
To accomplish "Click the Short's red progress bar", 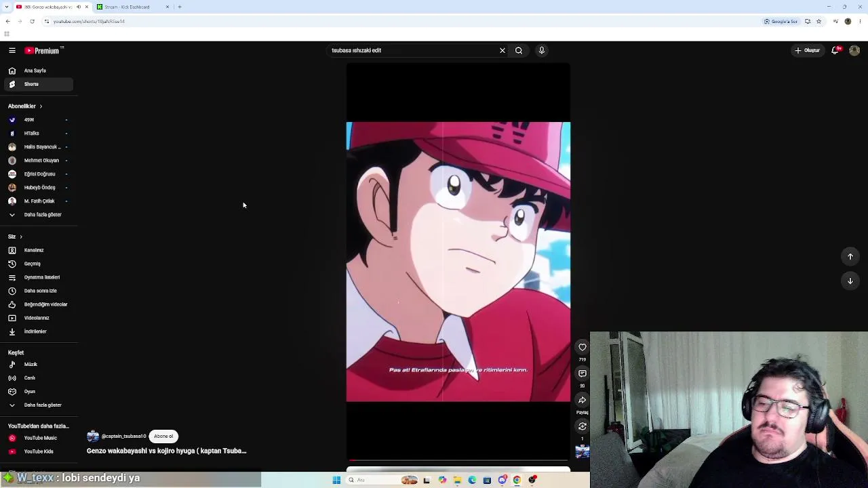I will tap(458, 460).
